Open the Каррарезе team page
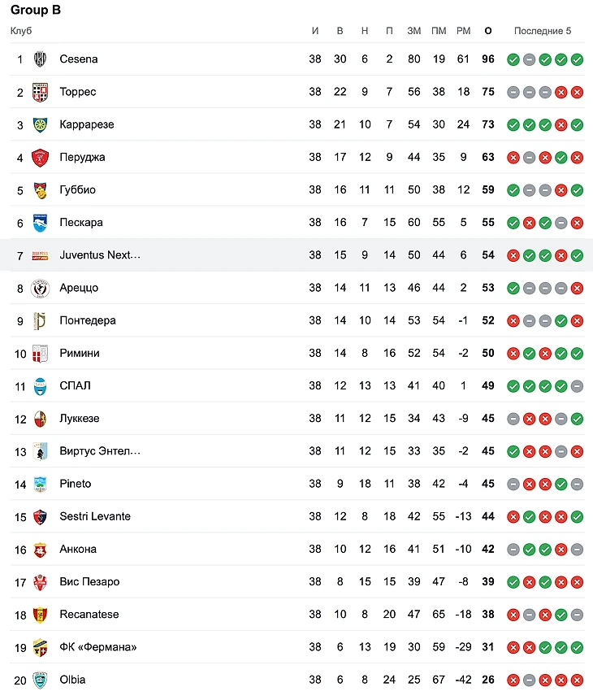 pyautogui.click(x=87, y=124)
